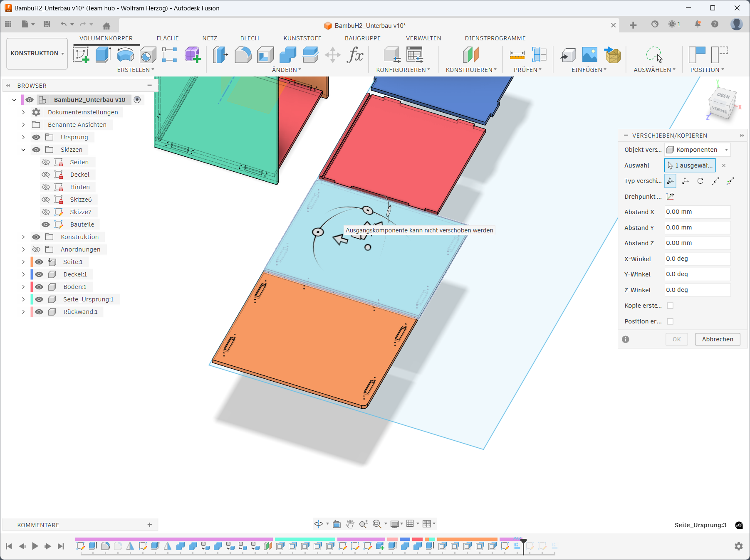Open the Insert Canvas image tool
750x560 pixels.
(x=589, y=55)
